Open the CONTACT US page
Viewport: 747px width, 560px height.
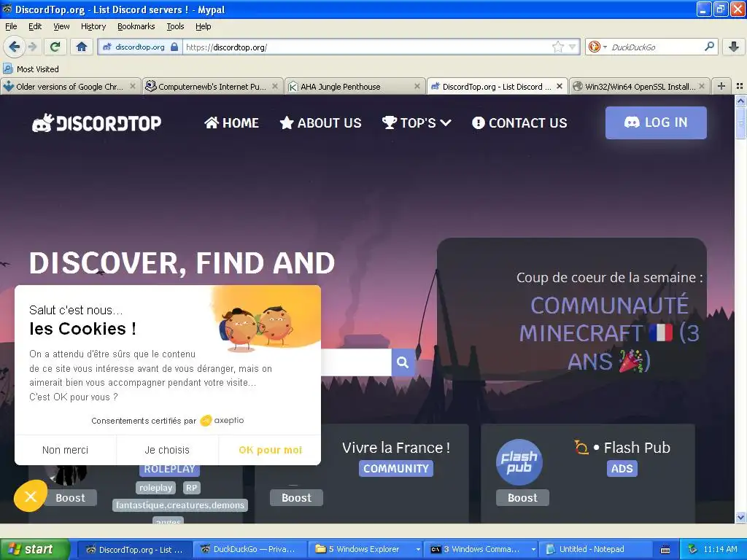pyautogui.click(x=519, y=122)
